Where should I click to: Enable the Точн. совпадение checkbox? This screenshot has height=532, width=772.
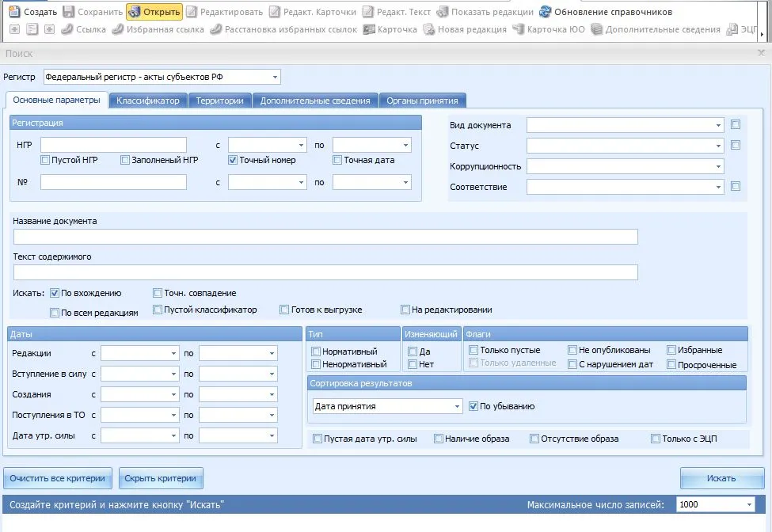[x=158, y=293]
